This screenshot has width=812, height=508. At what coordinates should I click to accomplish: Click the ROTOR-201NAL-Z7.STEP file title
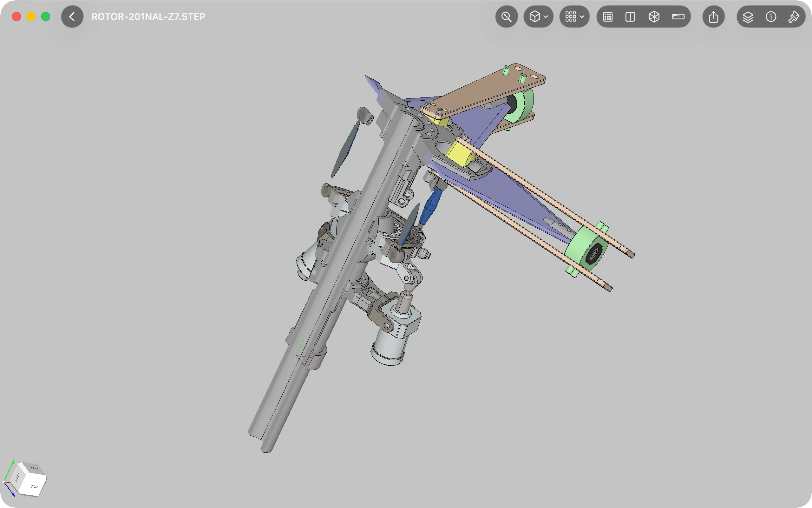pyautogui.click(x=148, y=17)
